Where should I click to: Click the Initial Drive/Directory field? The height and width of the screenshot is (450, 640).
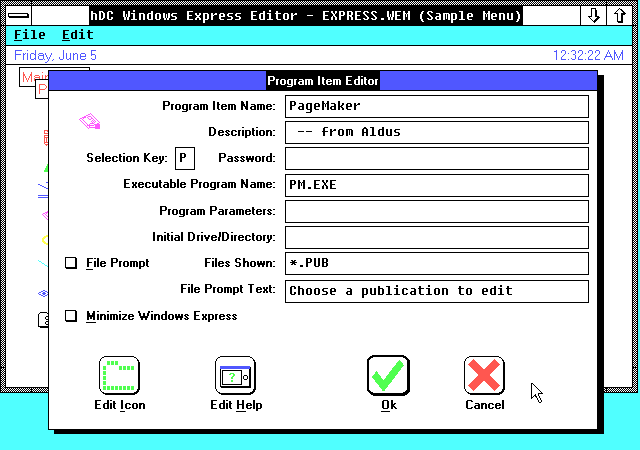pyautogui.click(x=437, y=237)
